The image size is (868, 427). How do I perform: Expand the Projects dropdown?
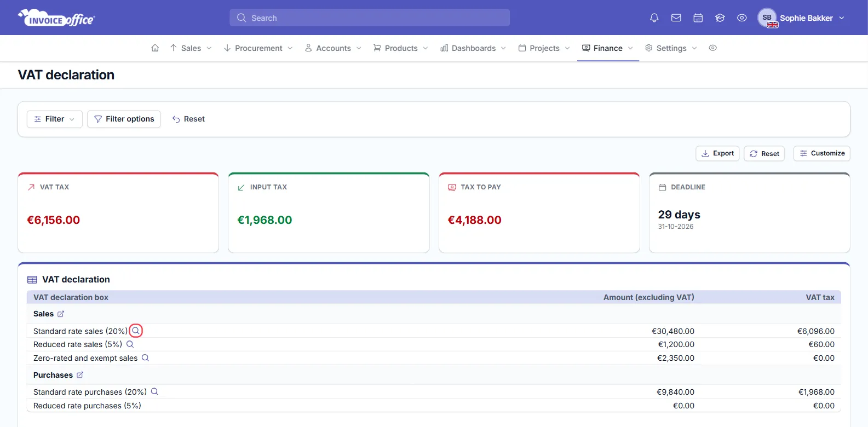[544, 48]
